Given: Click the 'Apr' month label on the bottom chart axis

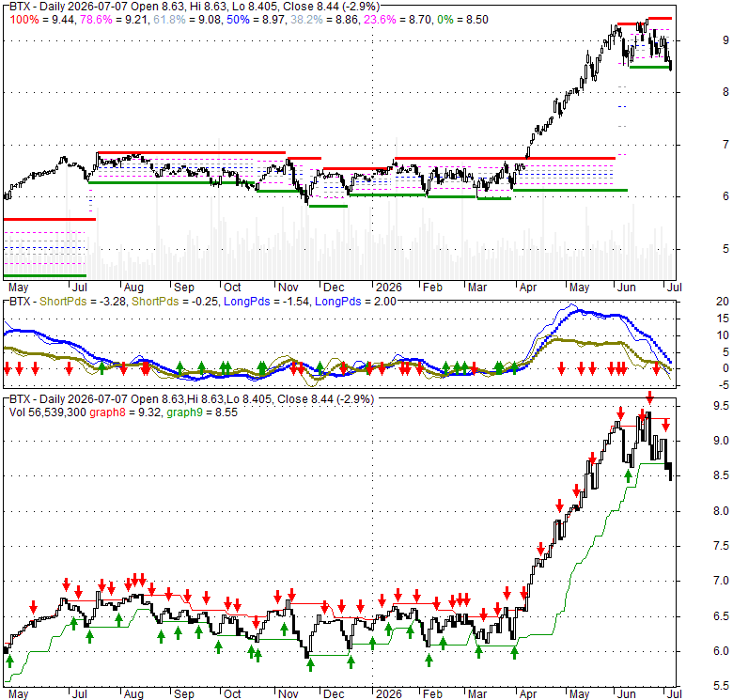Looking at the screenshot, I should [x=528, y=694].
